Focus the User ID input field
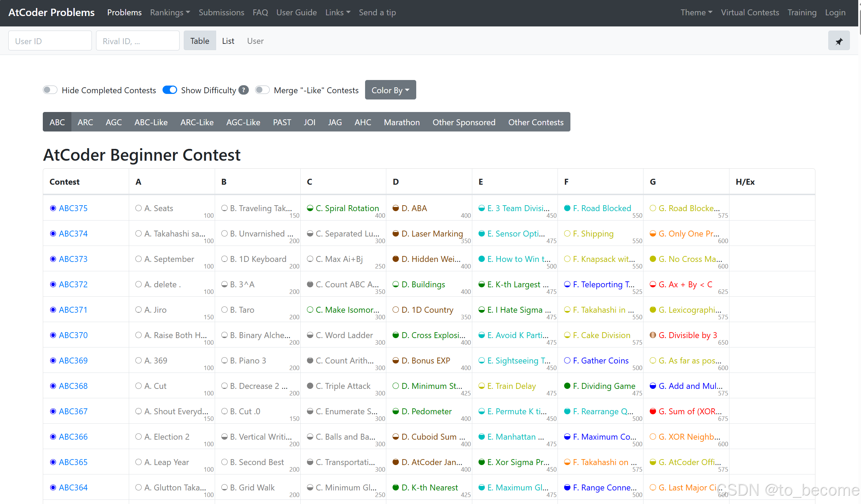 coord(50,41)
